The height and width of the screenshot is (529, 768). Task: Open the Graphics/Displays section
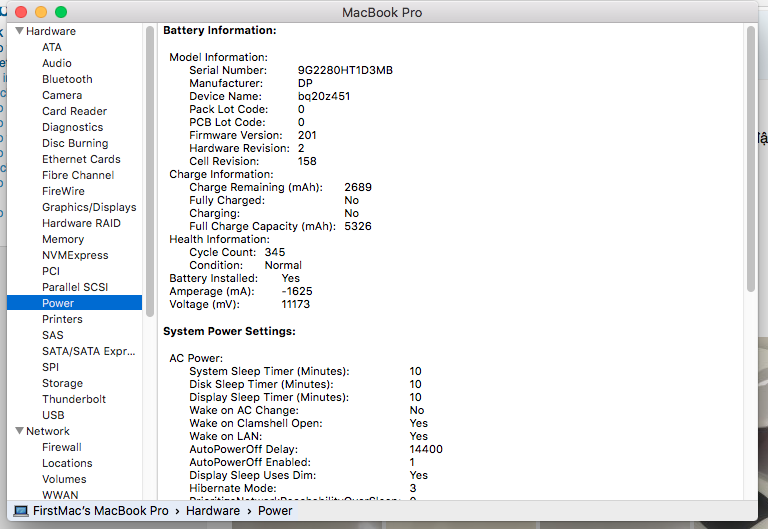(88, 207)
